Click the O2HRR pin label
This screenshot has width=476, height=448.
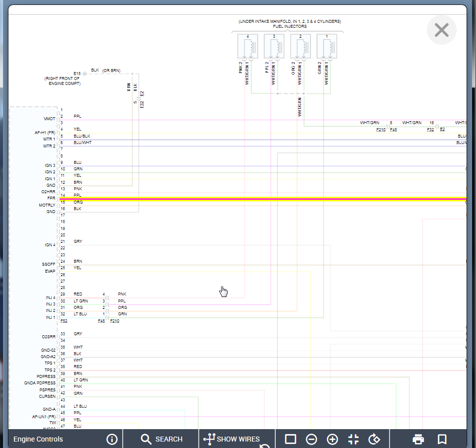click(48, 192)
